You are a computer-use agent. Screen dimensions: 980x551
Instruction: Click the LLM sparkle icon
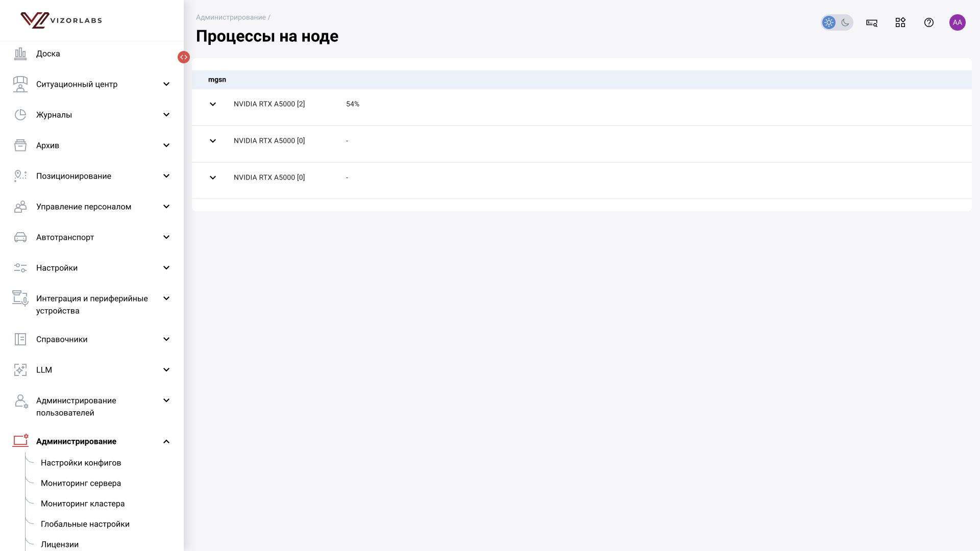[x=20, y=370]
